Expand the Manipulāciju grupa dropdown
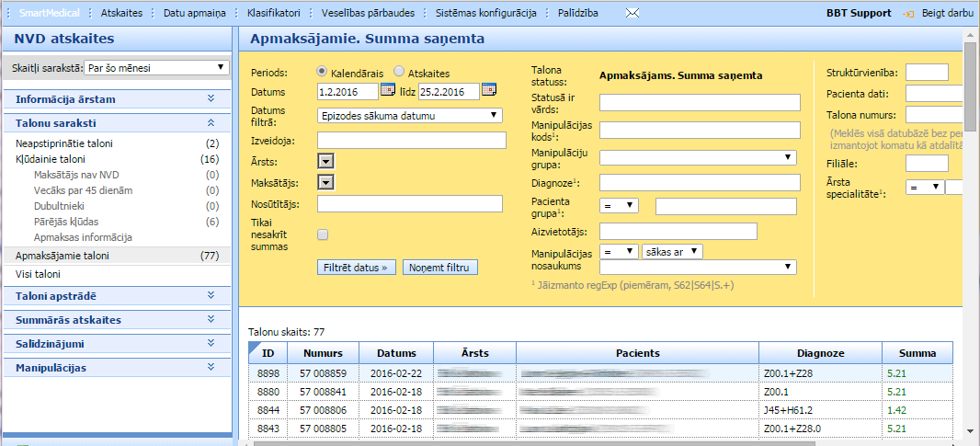Viewport: 980px width, 446px height. coord(699,157)
